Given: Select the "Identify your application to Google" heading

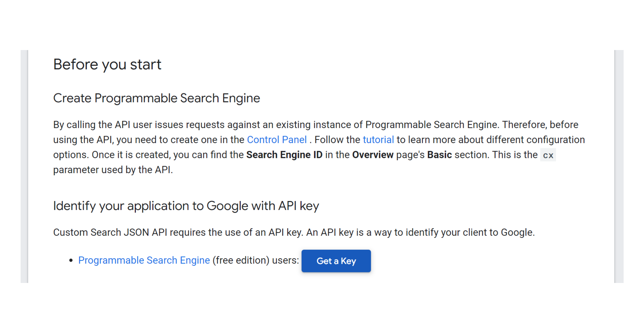Looking at the screenshot, I should [x=186, y=206].
